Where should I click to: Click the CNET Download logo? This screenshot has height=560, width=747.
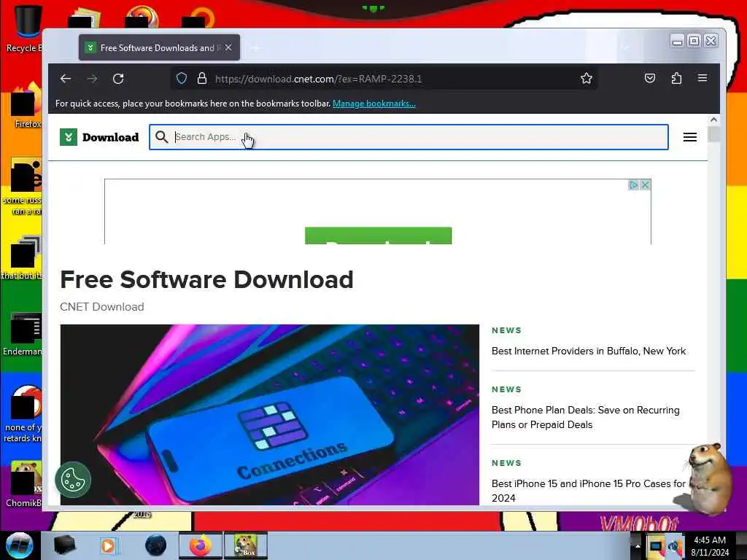(x=99, y=137)
